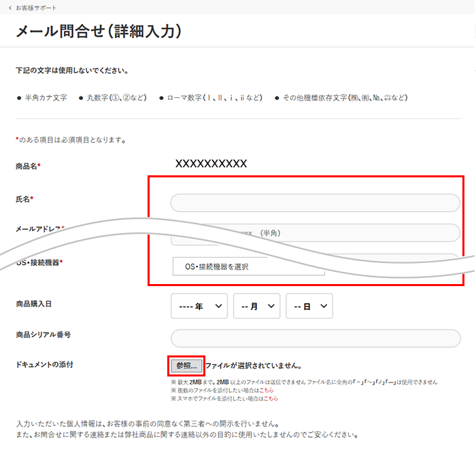Screen dimensions: 476x456
Task: Open the purchase month (月) dropdown
Action: [x=256, y=306]
